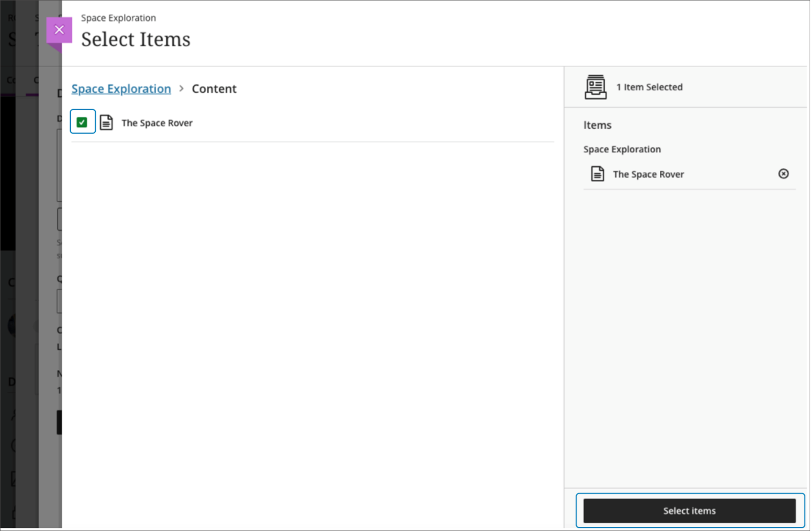Click the 1 Item Selected tray icon
The image size is (811, 532).
tap(596, 87)
